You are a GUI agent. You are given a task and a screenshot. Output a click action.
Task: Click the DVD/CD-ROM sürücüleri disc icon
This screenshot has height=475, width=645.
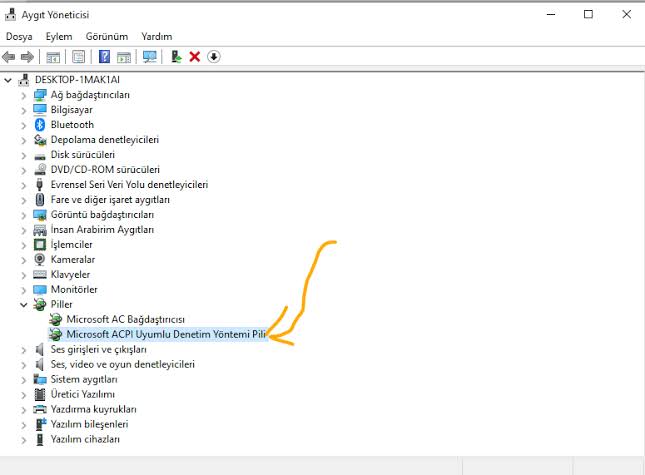click(x=39, y=169)
